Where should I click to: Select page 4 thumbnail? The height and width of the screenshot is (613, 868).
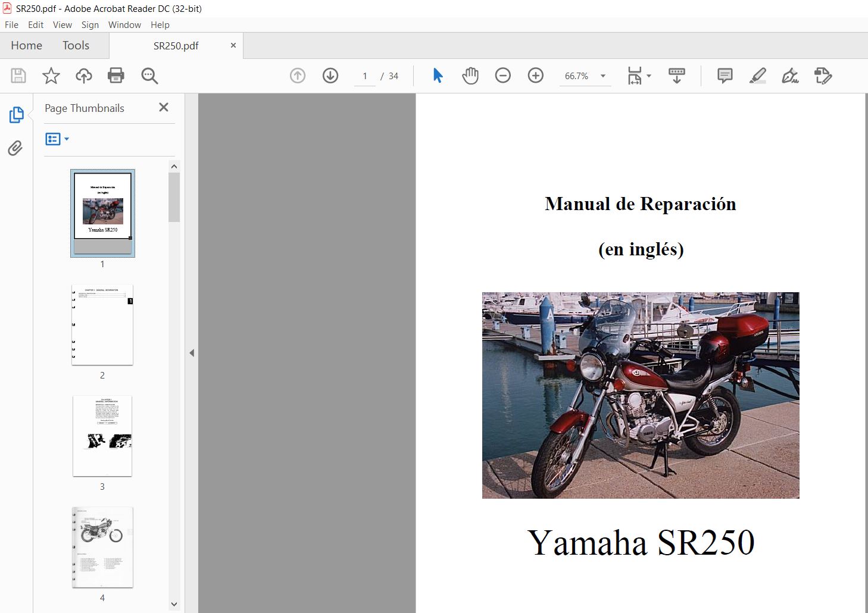(102, 547)
